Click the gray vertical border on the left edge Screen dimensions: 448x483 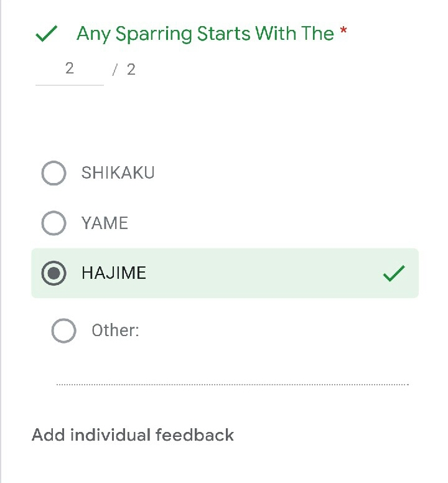[x=1, y=249]
